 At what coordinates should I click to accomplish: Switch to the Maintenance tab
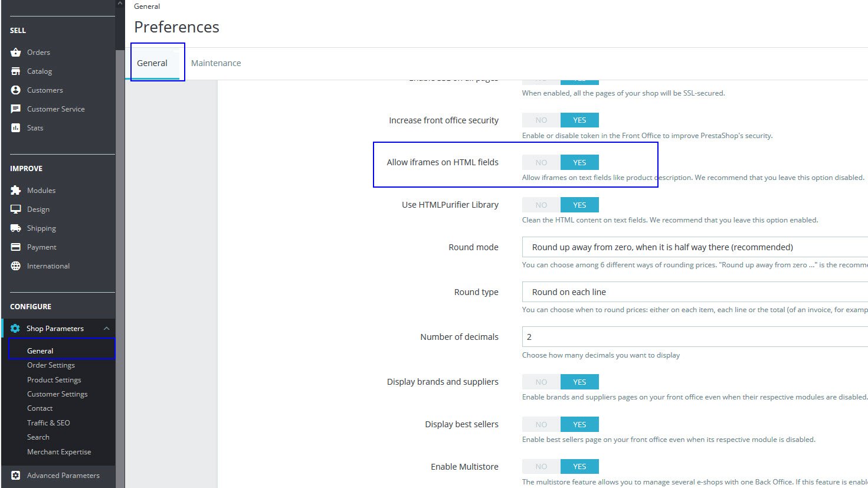tap(216, 63)
